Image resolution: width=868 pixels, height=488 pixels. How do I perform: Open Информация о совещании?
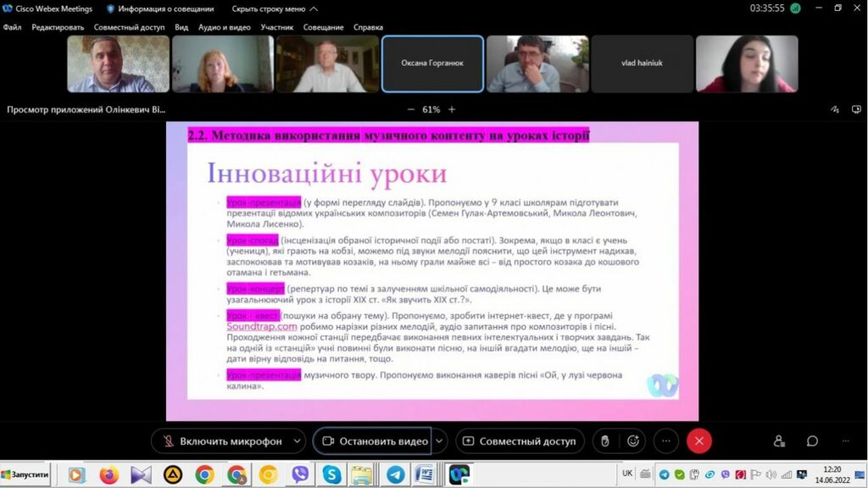point(159,8)
